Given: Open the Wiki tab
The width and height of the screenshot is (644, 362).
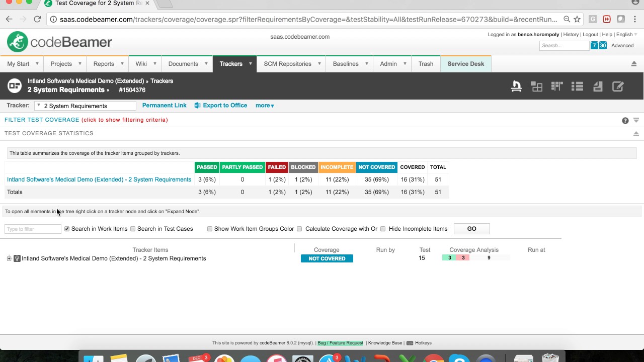Looking at the screenshot, I should 141,64.
